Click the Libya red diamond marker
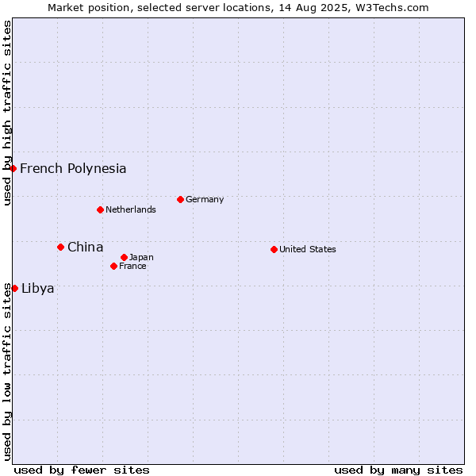Viewport: 476px width, 476px height. (x=14, y=289)
